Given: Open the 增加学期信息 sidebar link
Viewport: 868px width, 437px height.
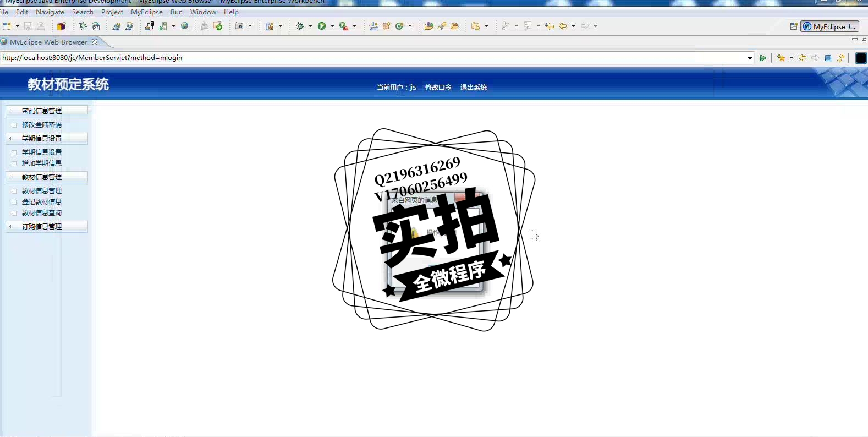Looking at the screenshot, I should coord(42,163).
